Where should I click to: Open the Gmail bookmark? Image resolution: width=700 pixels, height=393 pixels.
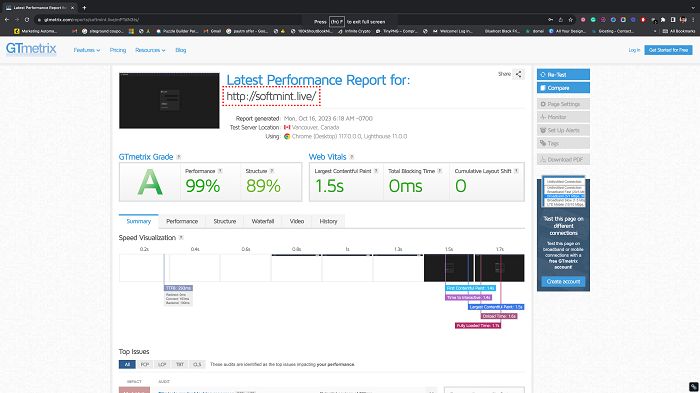coord(212,31)
